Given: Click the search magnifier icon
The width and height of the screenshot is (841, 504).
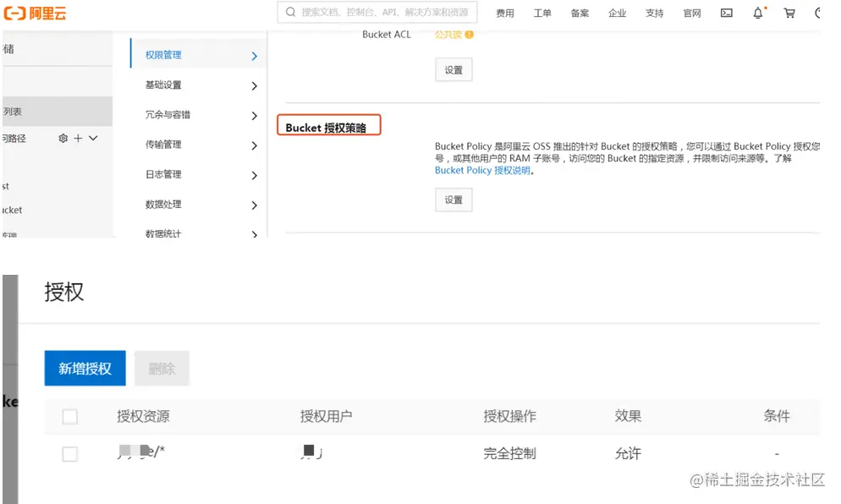Looking at the screenshot, I should [x=290, y=12].
